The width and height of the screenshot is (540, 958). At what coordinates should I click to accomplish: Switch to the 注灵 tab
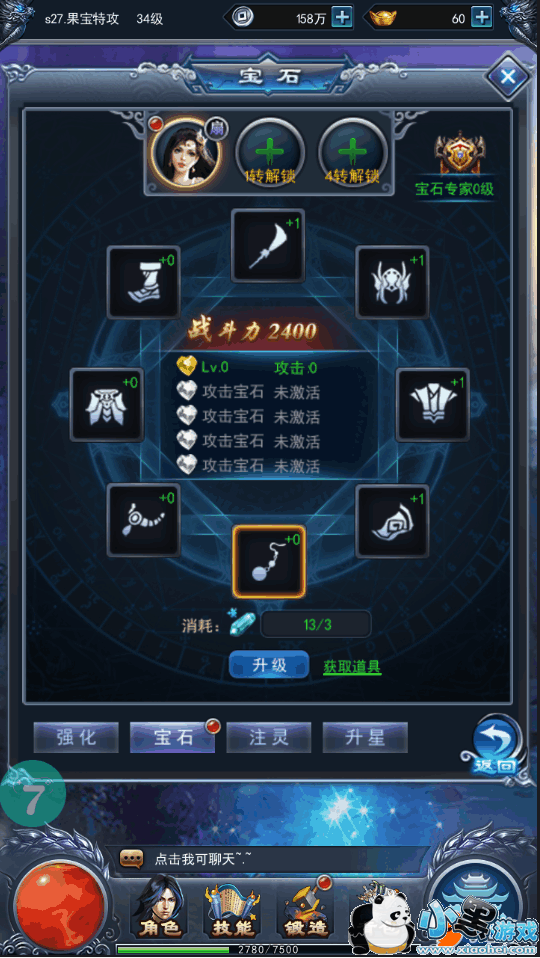269,737
